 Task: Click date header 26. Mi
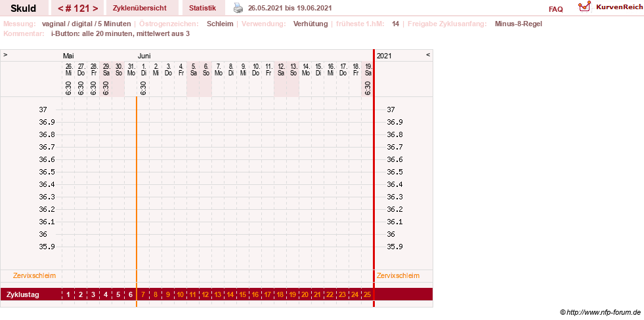click(x=68, y=70)
